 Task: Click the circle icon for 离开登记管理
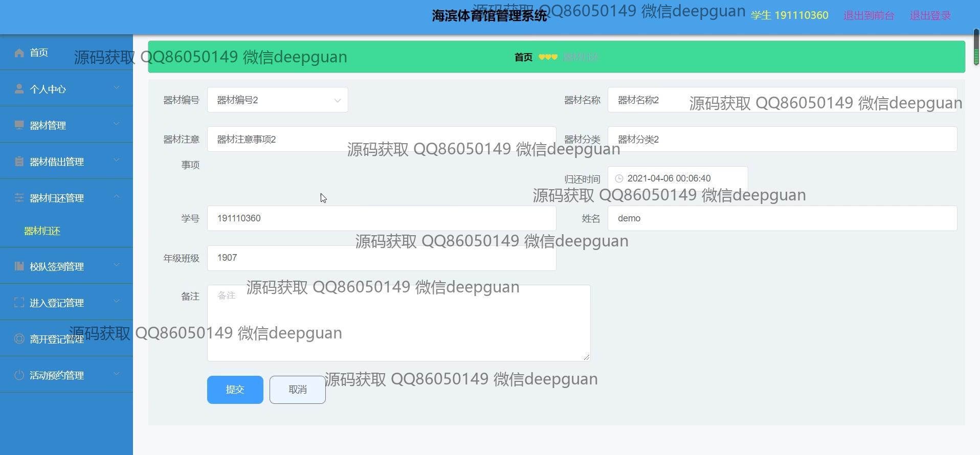[x=19, y=339]
